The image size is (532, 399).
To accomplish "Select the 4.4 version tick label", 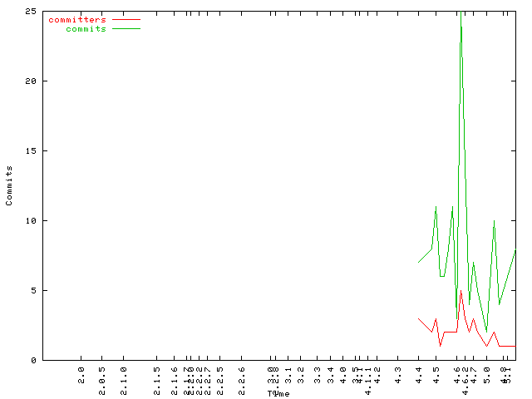I will tap(419, 373).
